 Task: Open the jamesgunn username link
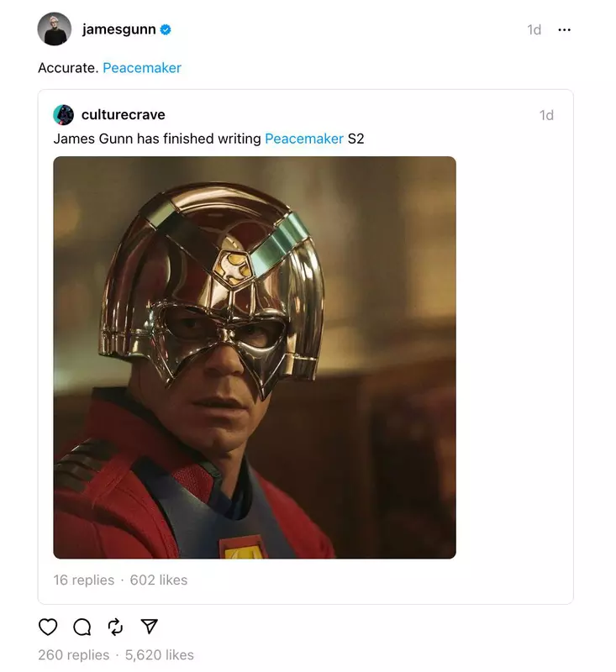point(118,29)
